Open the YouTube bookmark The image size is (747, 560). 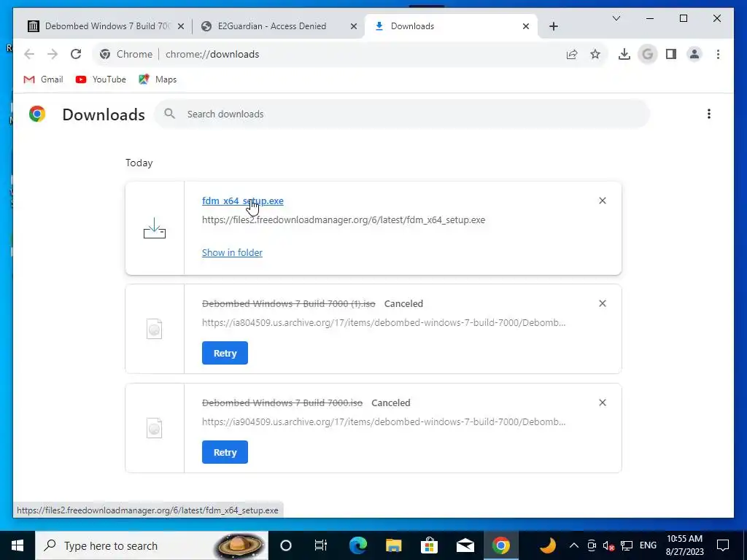coord(101,79)
